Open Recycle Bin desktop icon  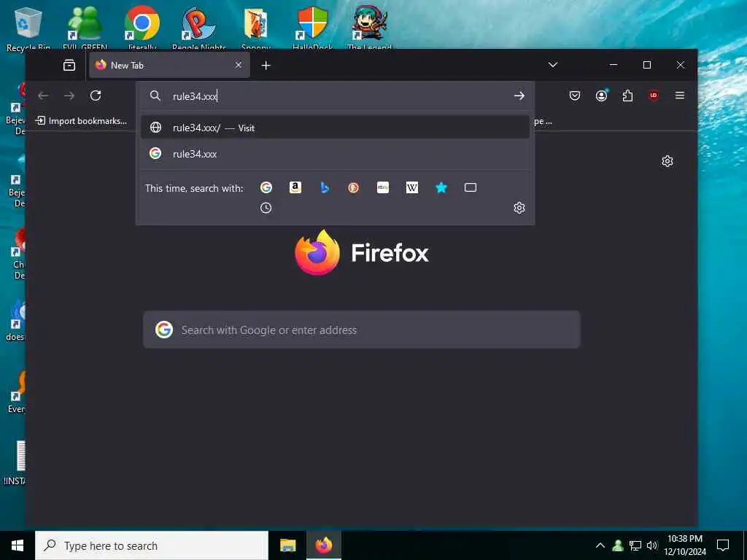pos(28,28)
